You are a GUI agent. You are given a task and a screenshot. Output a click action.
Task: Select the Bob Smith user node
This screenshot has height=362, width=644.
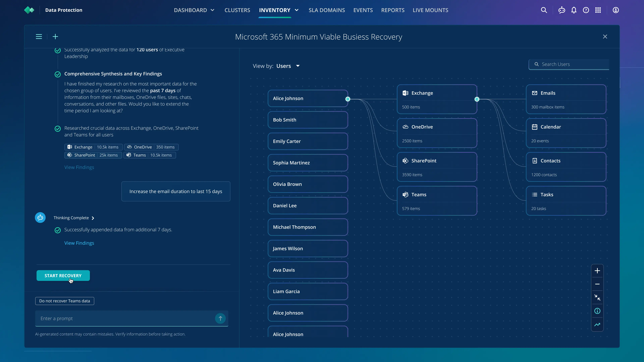[308, 120]
